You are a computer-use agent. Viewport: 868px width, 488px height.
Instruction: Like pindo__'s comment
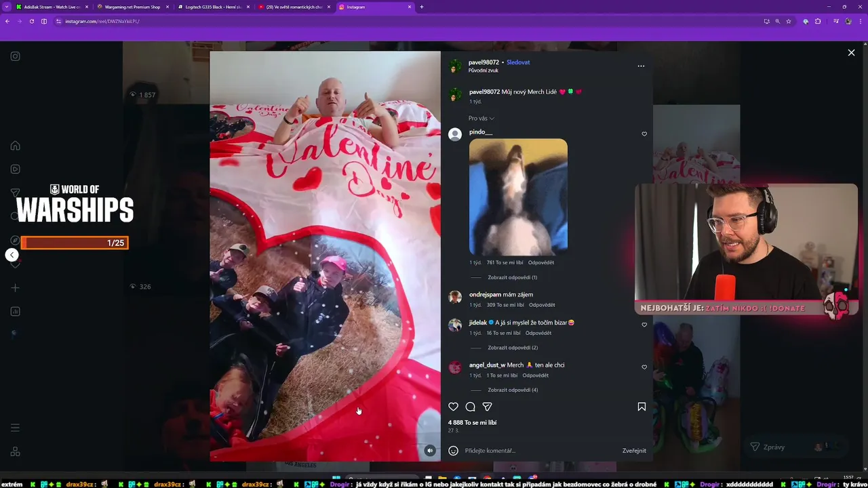click(x=644, y=134)
